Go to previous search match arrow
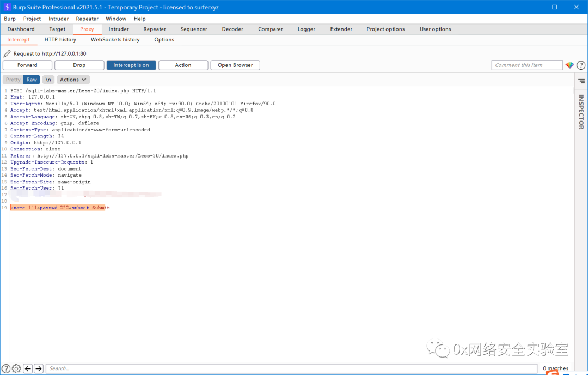Image resolution: width=588 pixels, height=375 pixels. 28,368
